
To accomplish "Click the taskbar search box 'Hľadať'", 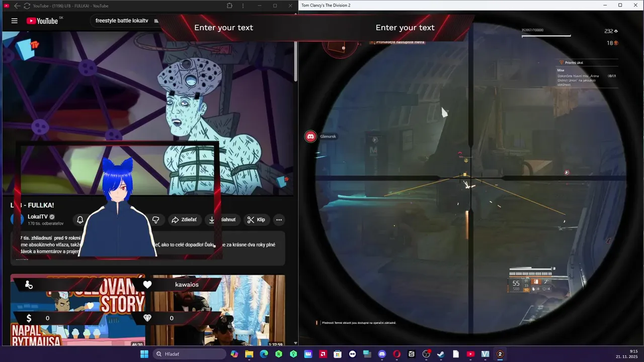I will pyautogui.click(x=189, y=354).
